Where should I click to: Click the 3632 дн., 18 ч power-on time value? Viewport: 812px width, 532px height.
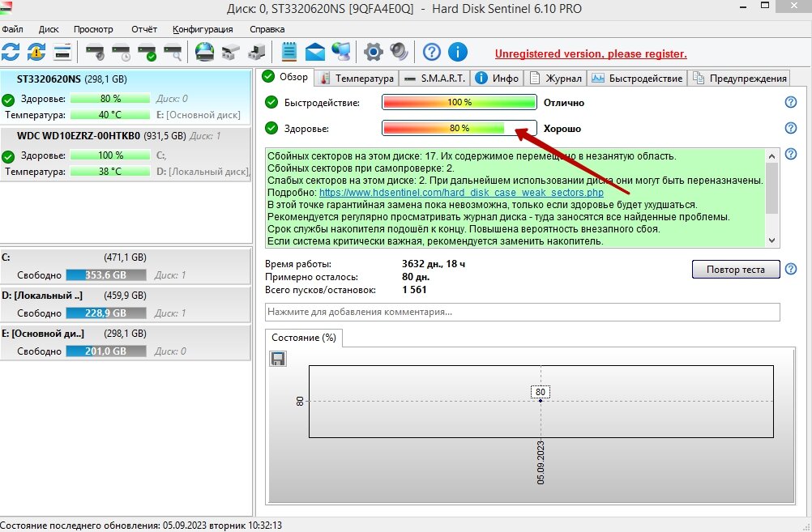pos(434,264)
